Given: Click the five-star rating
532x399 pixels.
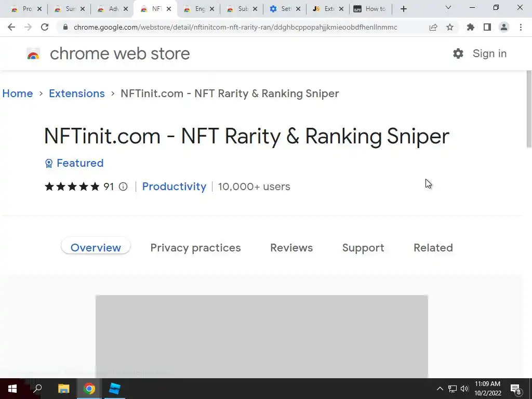Looking at the screenshot, I should coord(72,187).
